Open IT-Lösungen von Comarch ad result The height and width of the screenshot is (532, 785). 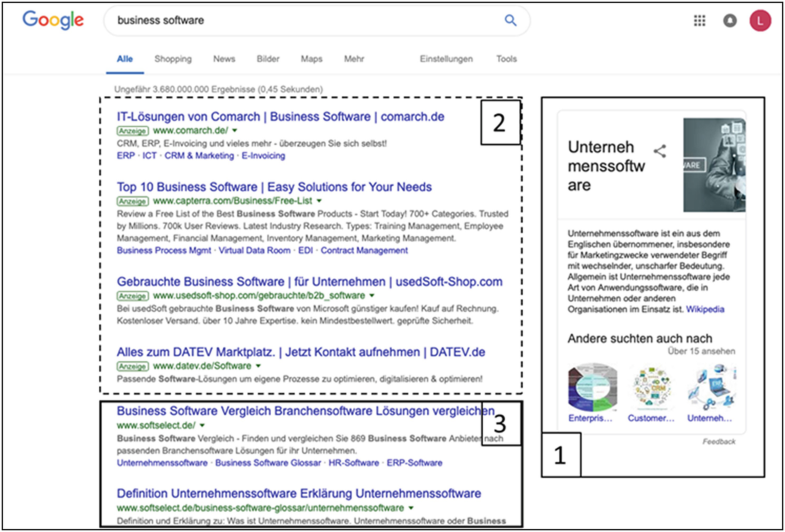click(280, 117)
